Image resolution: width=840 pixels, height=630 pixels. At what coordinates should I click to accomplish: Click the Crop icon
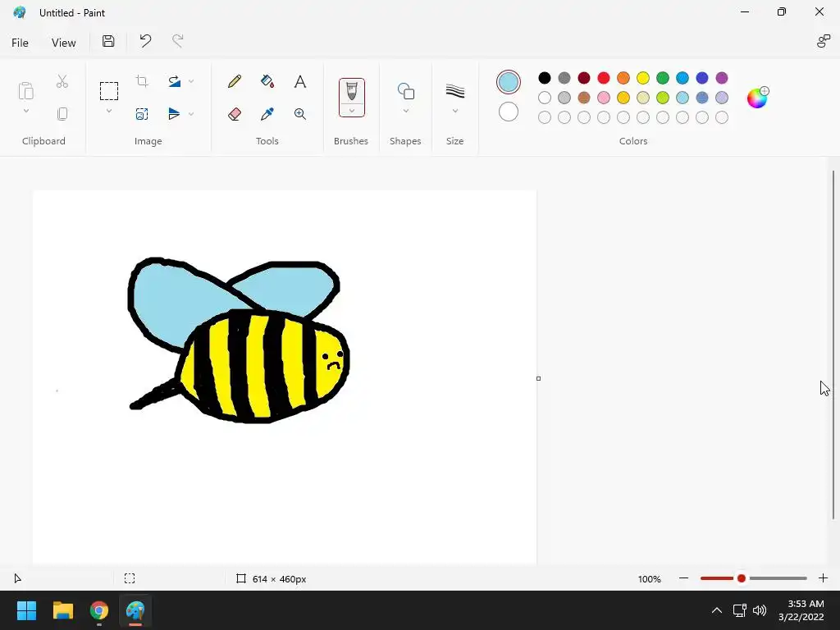tap(142, 81)
